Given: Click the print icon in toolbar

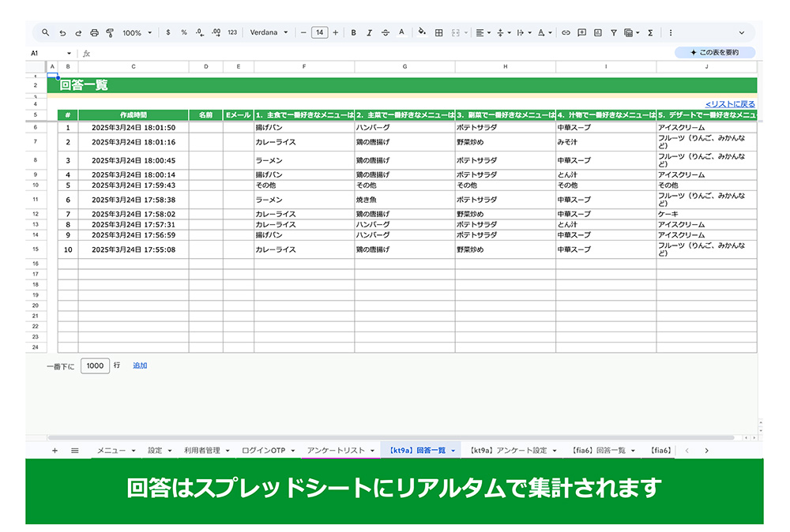Looking at the screenshot, I should click(x=94, y=33).
